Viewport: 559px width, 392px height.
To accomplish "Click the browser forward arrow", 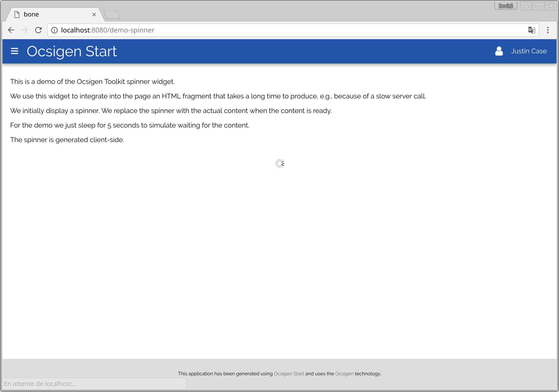I will [x=24, y=30].
